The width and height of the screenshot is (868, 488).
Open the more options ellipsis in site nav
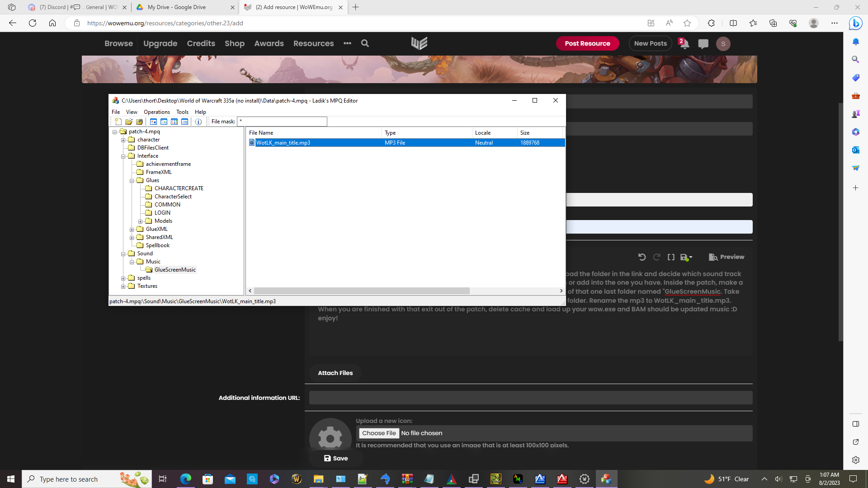(x=347, y=43)
